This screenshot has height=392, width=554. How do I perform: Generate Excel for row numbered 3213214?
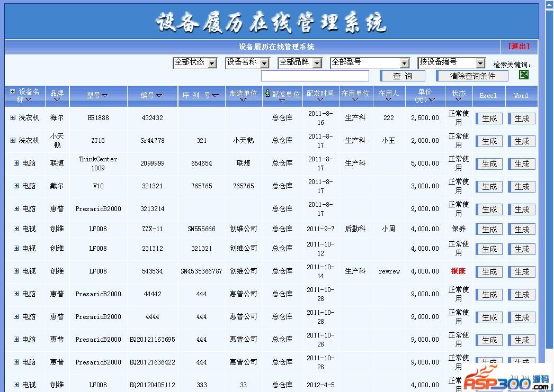pyautogui.click(x=489, y=209)
